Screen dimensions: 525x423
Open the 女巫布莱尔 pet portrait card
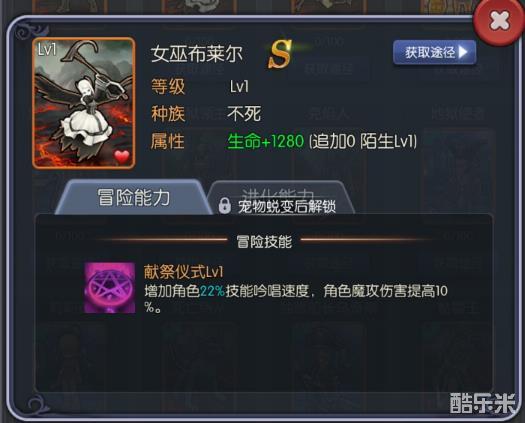[x=84, y=103]
